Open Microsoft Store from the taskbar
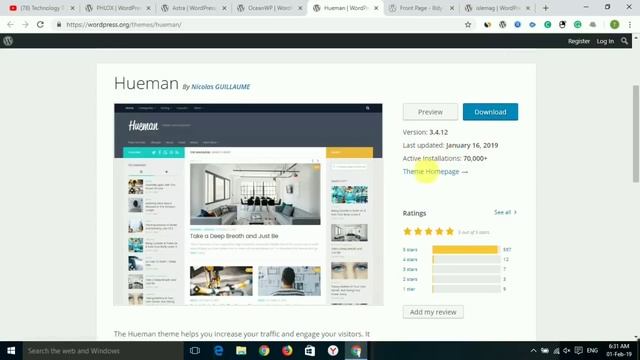The height and width of the screenshot is (360, 640). (310, 351)
